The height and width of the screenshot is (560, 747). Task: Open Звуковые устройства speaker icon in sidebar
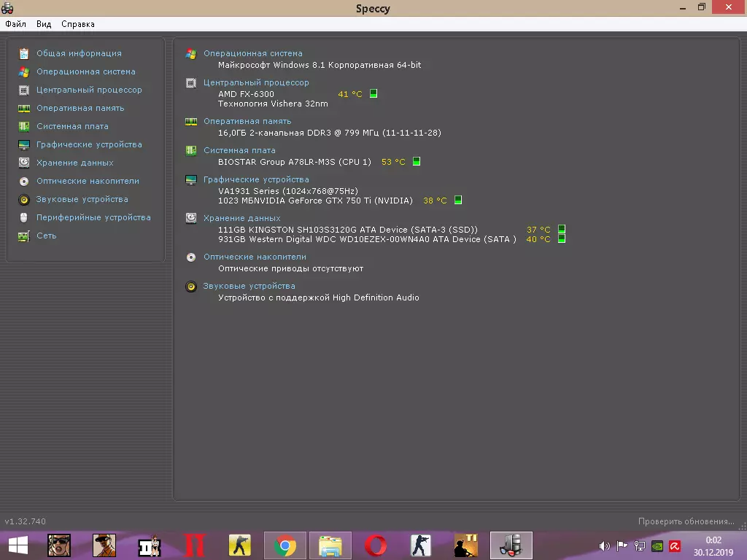24,199
